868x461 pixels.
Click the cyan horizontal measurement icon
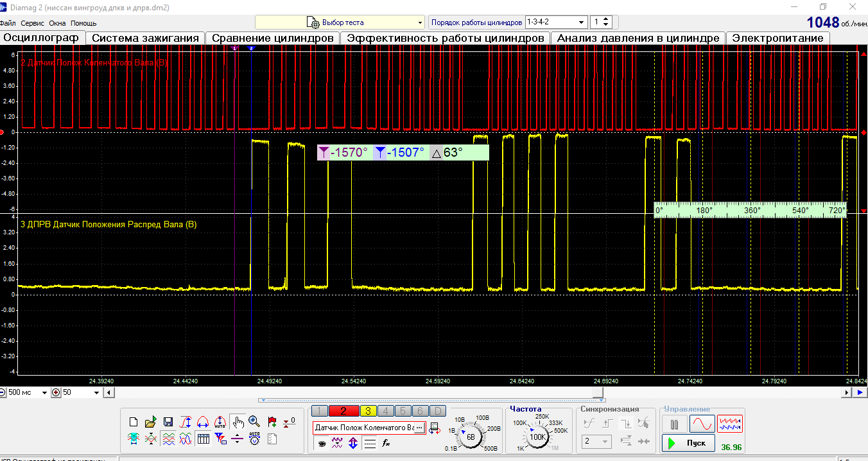(134, 439)
